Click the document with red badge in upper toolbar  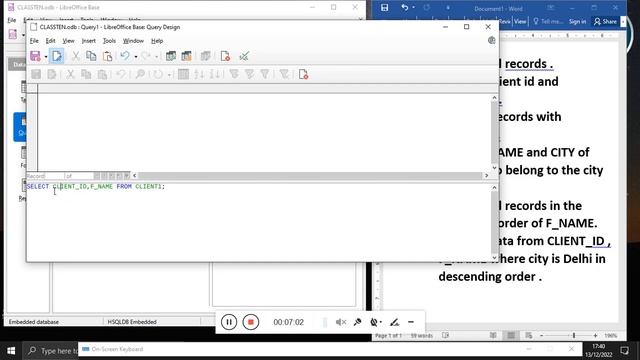click(225, 56)
